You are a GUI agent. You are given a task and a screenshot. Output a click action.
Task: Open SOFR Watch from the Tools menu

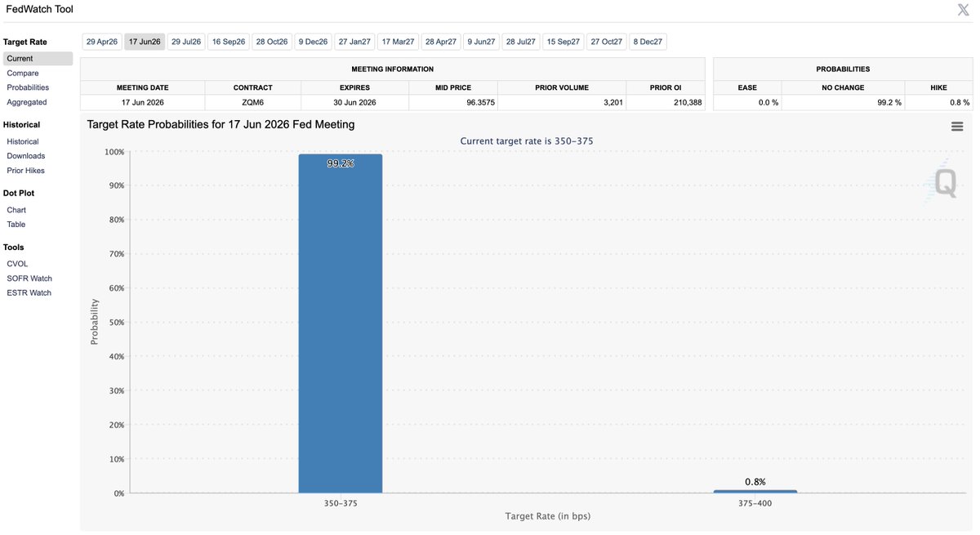point(29,278)
